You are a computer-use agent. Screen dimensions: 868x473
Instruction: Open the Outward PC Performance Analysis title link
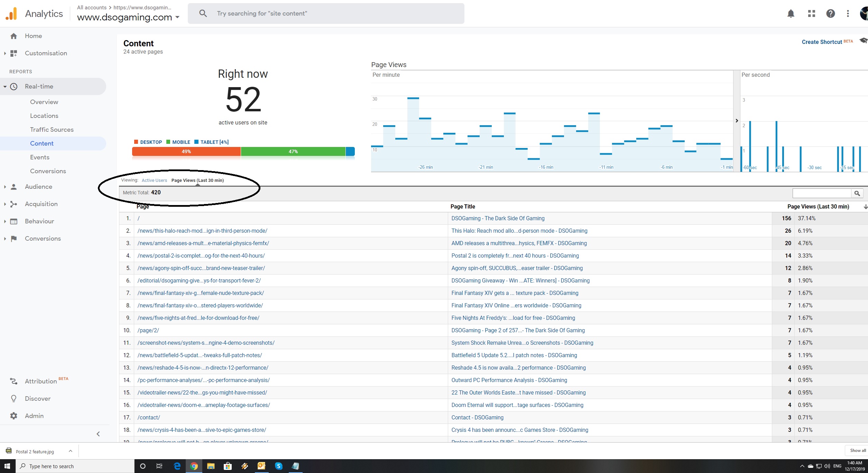tap(509, 380)
